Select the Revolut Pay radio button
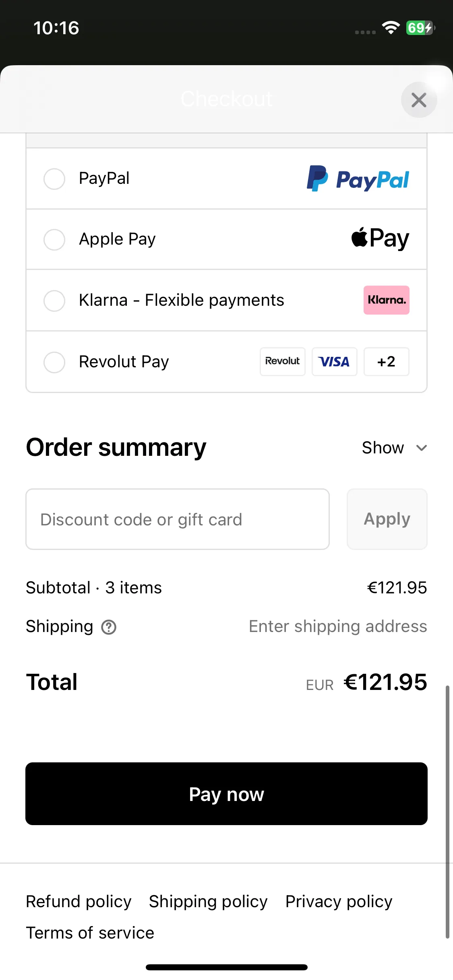The width and height of the screenshot is (453, 980). click(54, 362)
